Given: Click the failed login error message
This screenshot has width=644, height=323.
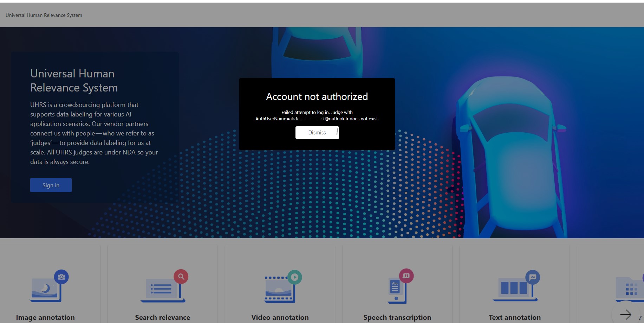Looking at the screenshot, I should coord(317,116).
